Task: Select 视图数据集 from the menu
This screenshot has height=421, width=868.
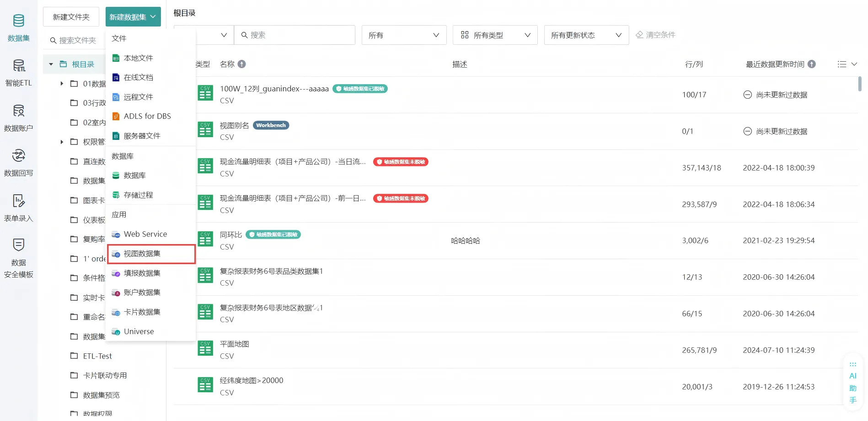Action: (x=142, y=254)
